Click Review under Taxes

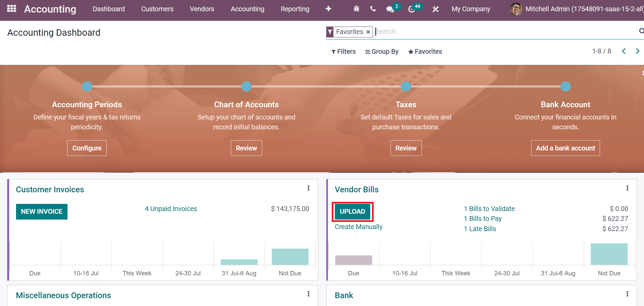406,148
